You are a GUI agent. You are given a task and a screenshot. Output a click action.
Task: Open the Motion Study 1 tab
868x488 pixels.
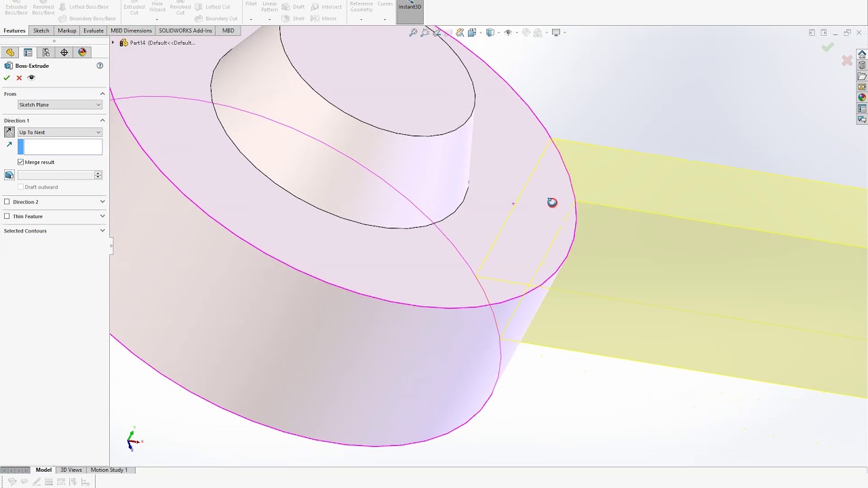109,470
